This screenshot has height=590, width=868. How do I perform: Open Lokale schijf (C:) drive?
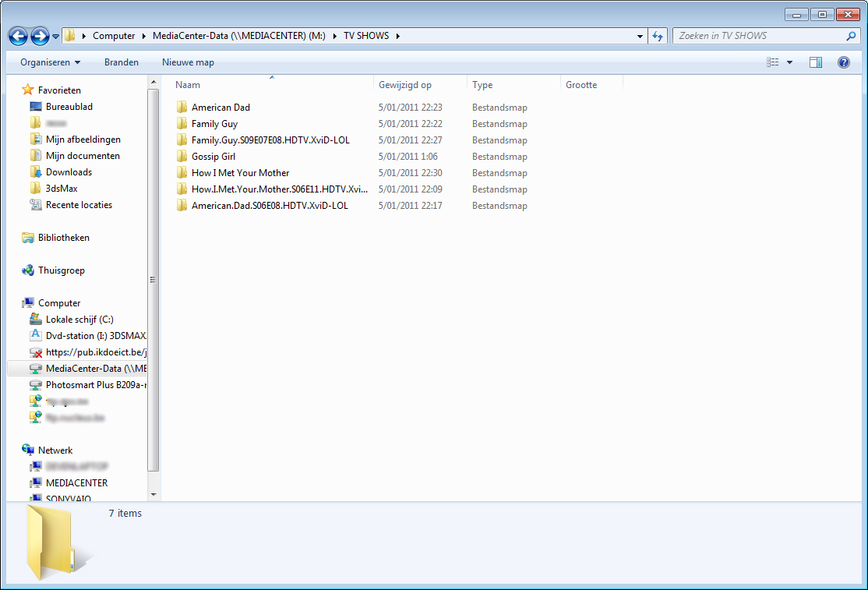pos(79,320)
